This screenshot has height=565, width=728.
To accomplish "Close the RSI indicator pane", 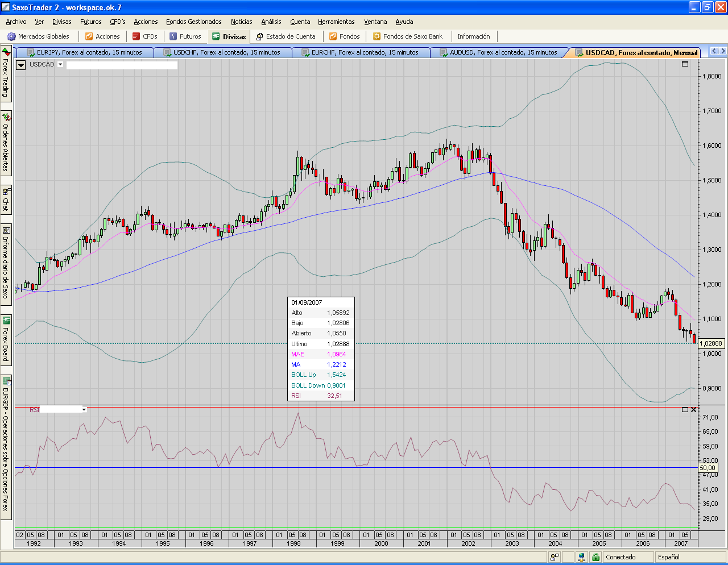I will (x=693, y=410).
